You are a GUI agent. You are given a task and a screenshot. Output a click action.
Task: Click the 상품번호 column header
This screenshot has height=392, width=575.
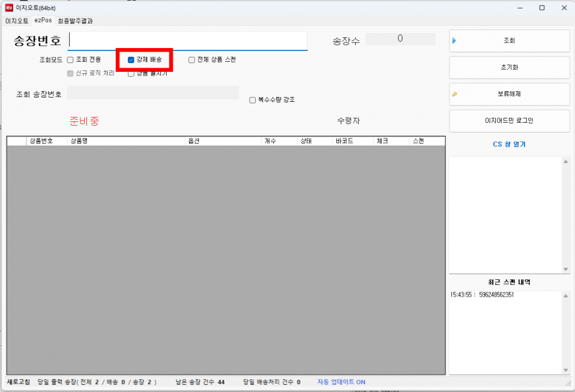pos(47,141)
